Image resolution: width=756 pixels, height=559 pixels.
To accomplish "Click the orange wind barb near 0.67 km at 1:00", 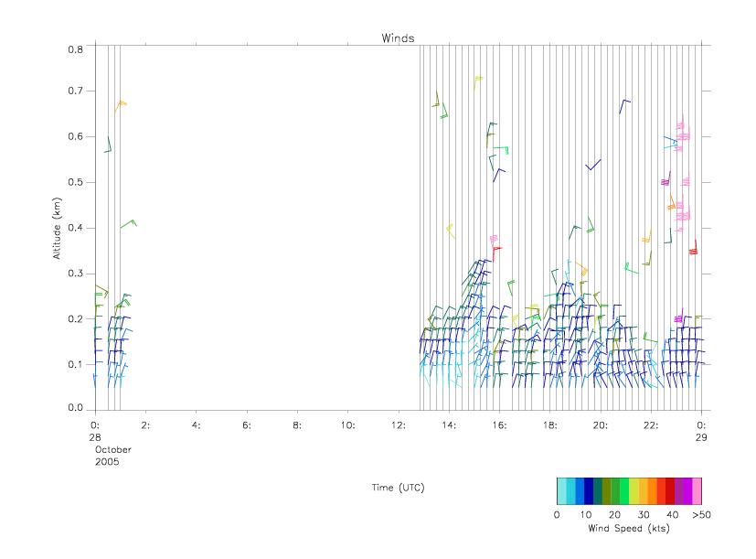I will pyautogui.click(x=121, y=106).
